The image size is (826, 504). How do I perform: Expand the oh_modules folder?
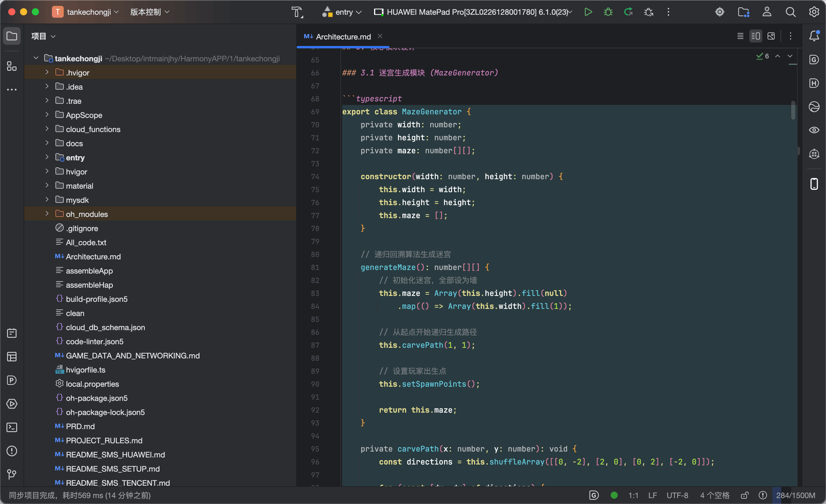[47, 214]
